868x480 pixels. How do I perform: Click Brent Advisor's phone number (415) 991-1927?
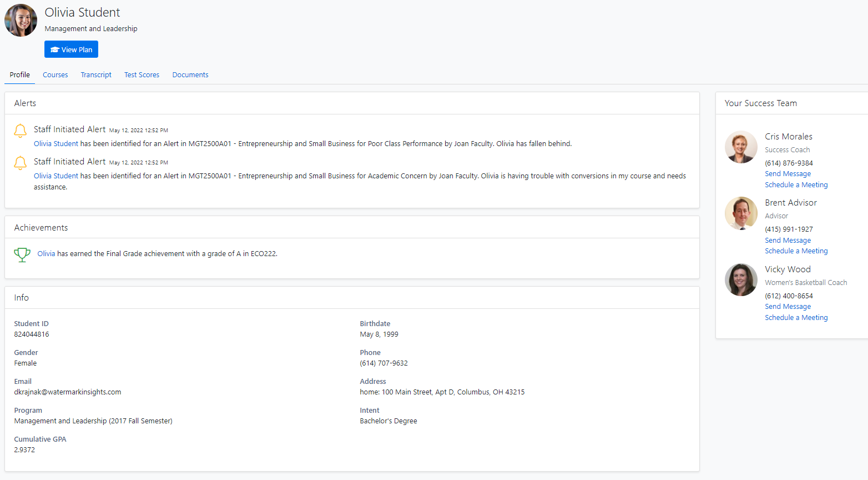point(789,229)
